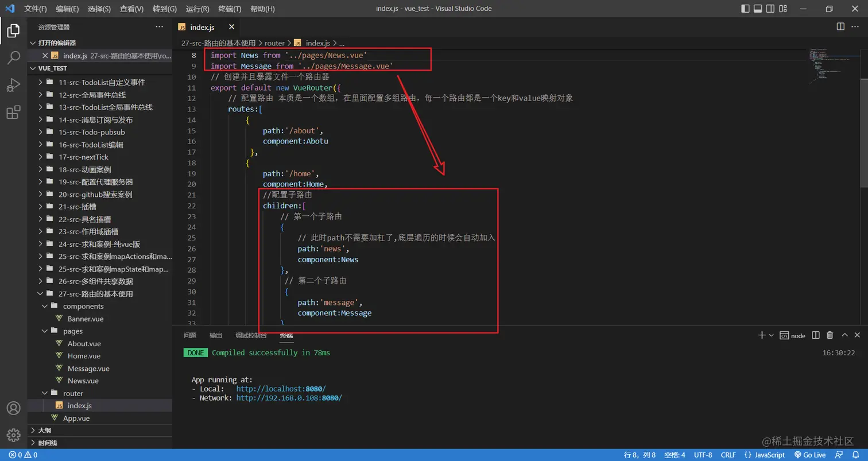
Task: Expand the 19-src-配置代理服务器 folder
Action: [100, 181]
